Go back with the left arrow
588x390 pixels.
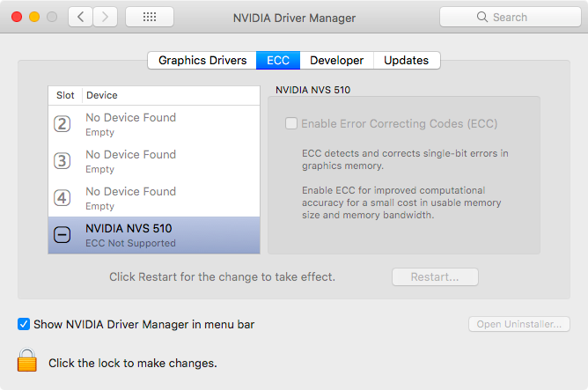(x=80, y=17)
